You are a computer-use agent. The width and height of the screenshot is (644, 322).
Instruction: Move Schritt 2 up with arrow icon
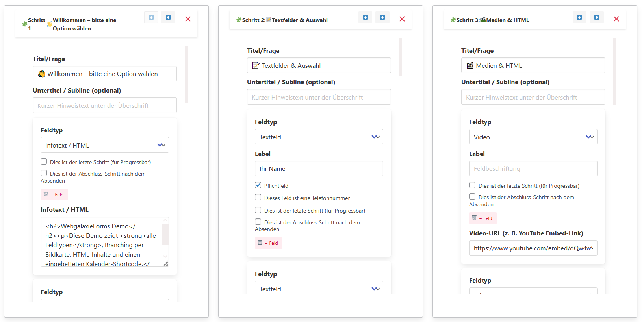tap(366, 18)
